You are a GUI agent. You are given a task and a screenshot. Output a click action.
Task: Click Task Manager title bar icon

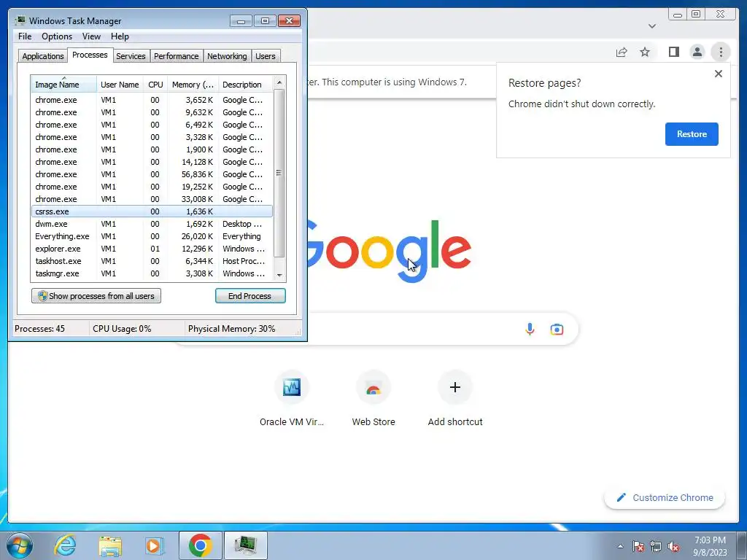click(20, 20)
